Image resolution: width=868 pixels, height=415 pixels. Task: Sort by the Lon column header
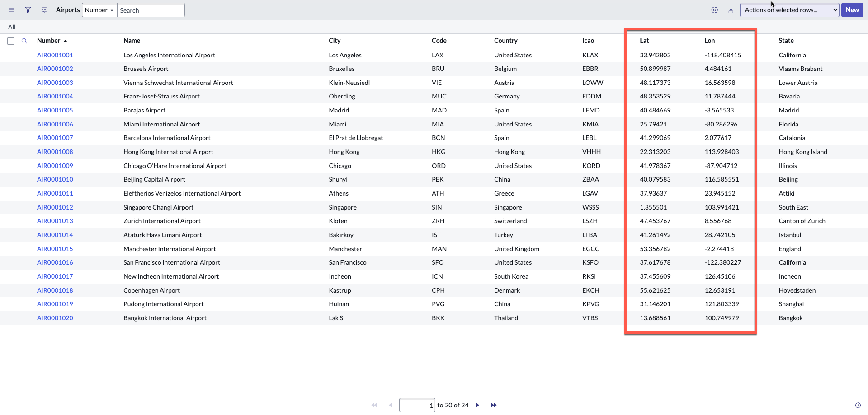[710, 41]
